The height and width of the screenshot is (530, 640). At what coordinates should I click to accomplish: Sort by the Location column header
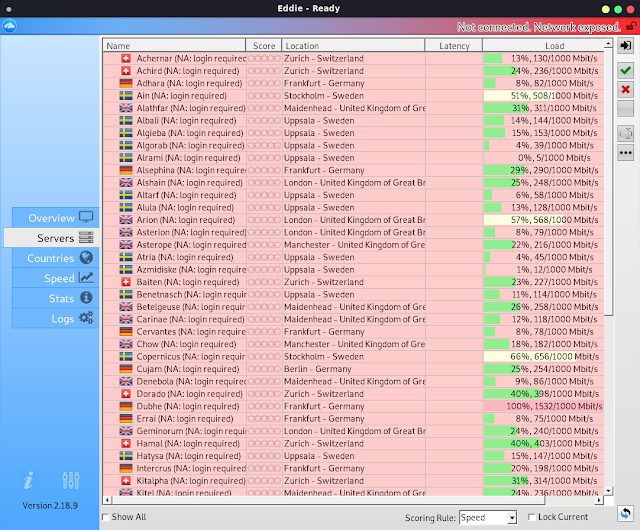(x=353, y=45)
